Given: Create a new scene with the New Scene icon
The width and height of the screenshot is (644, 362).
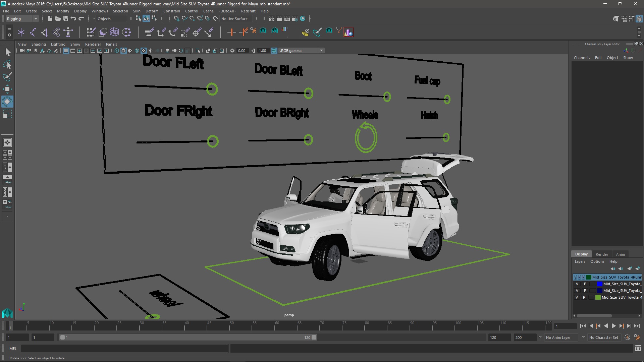Looking at the screenshot, I should pyautogui.click(x=50, y=18).
